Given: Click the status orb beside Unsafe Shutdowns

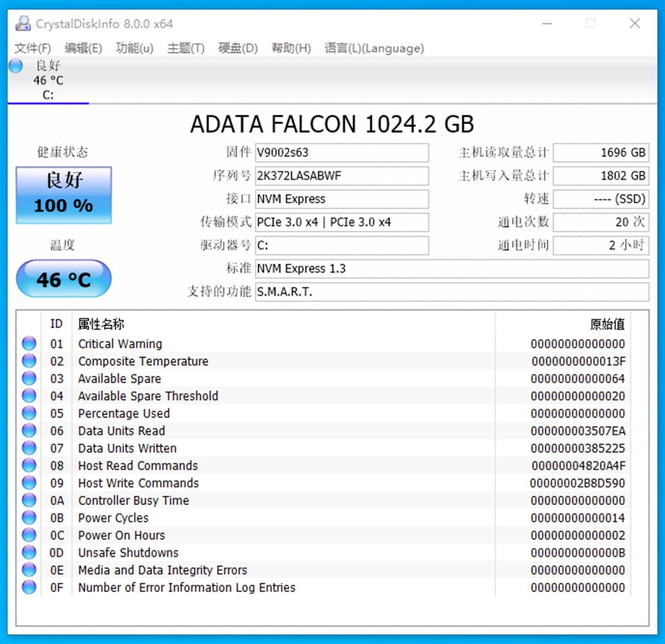Looking at the screenshot, I should pyautogui.click(x=29, y=553).
